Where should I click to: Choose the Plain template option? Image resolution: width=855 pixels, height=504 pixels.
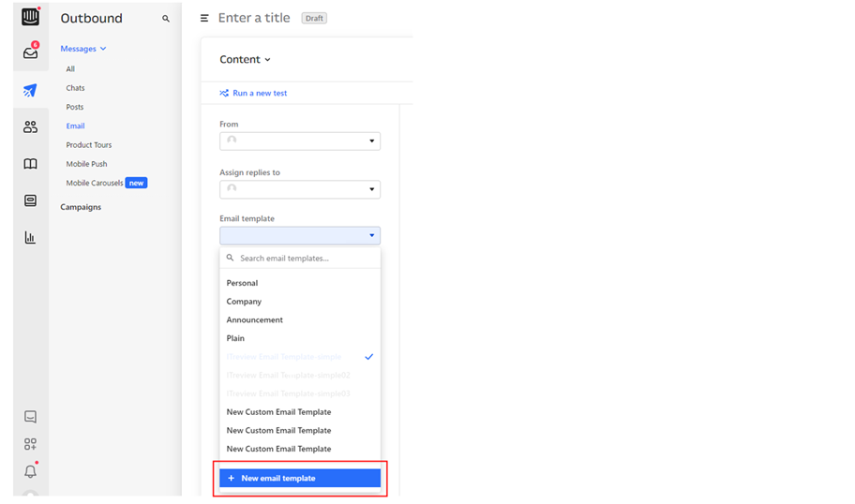click(x=235, y=338)
